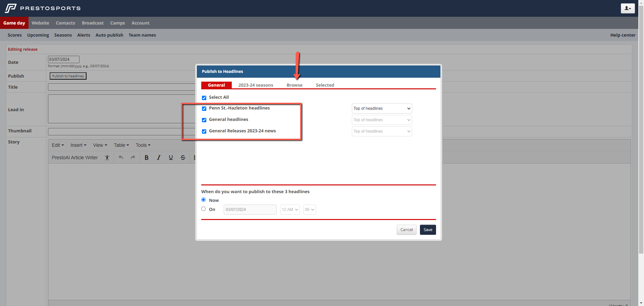
Task: Switch to the Browse tab
Action: [x=294, y=85]
